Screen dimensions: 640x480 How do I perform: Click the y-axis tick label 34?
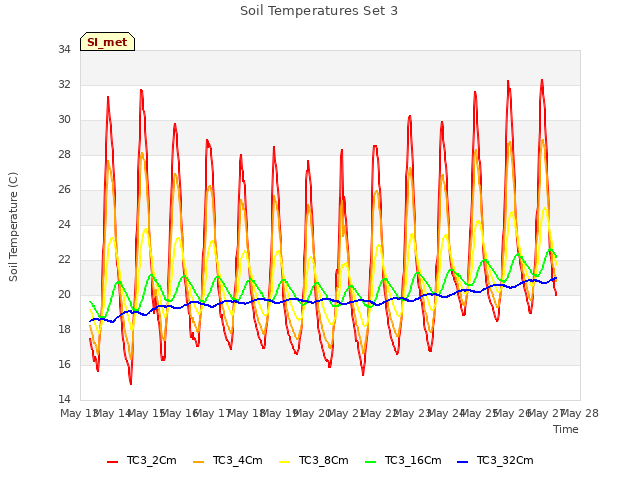(64, 50)
